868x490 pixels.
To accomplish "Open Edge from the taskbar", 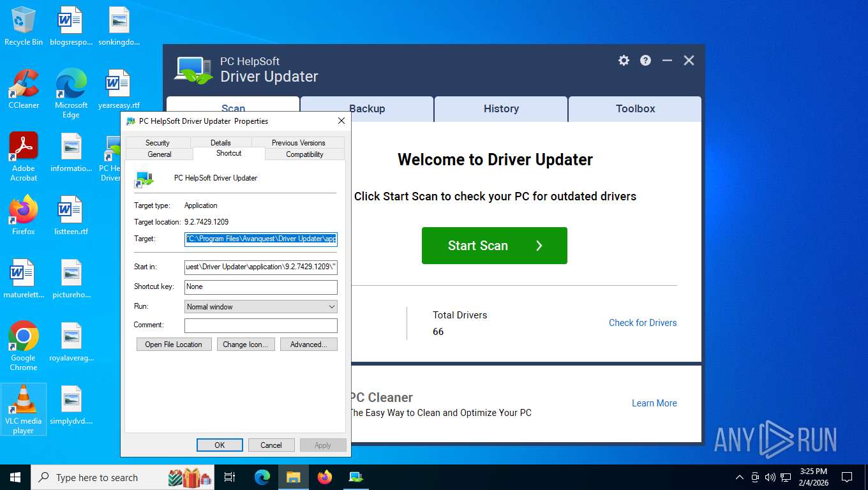I will [x=262, y=477].
